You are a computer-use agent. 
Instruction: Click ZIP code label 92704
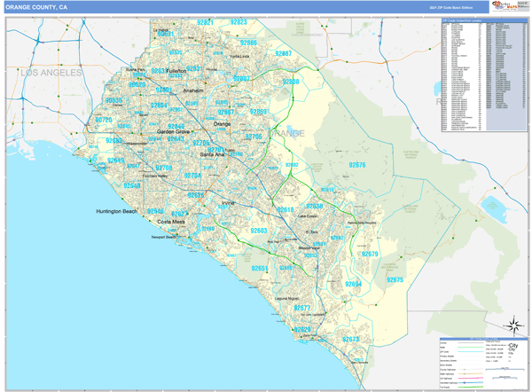(192, 176)
